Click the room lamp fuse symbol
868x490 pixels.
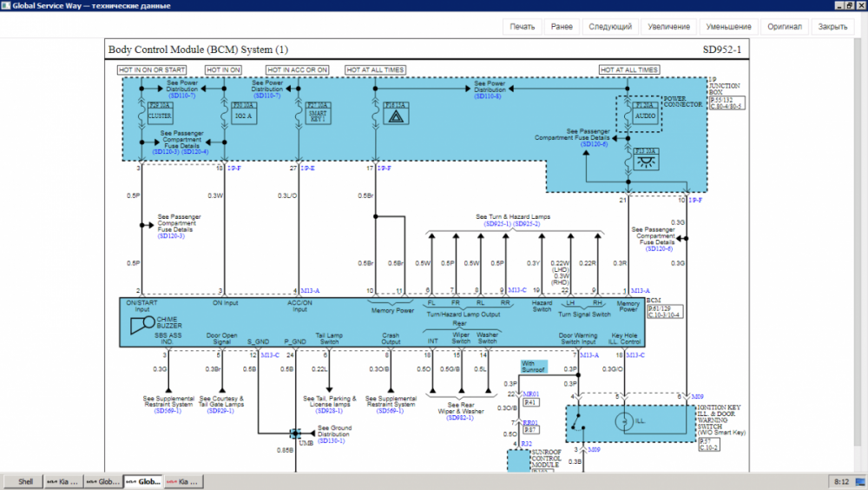(644, 162)
